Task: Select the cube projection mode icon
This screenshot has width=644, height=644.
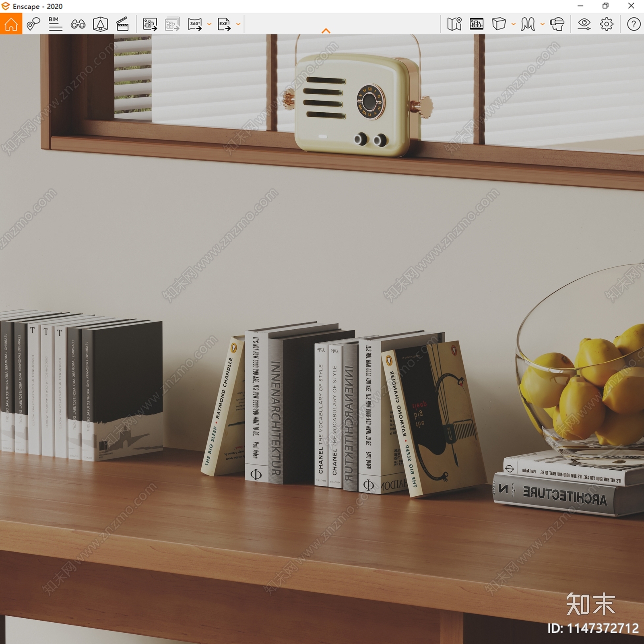Action: pyautogui.click(x=499, y=24)
